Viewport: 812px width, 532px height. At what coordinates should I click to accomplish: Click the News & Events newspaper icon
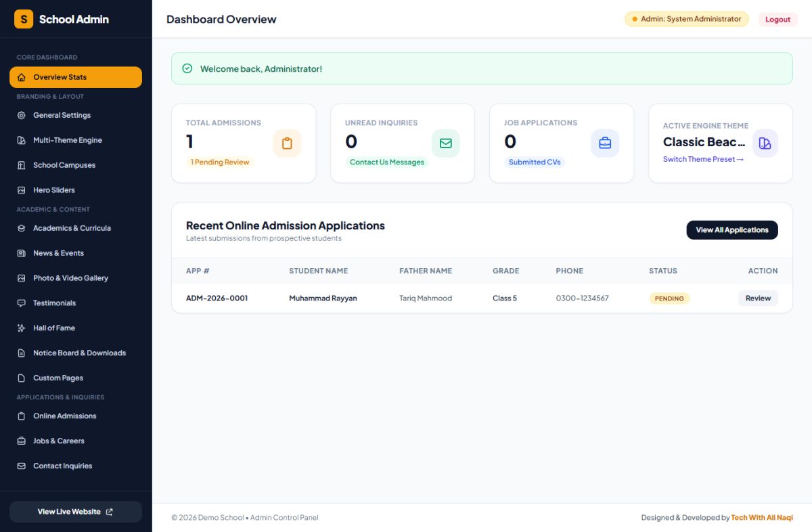point(21,253)
